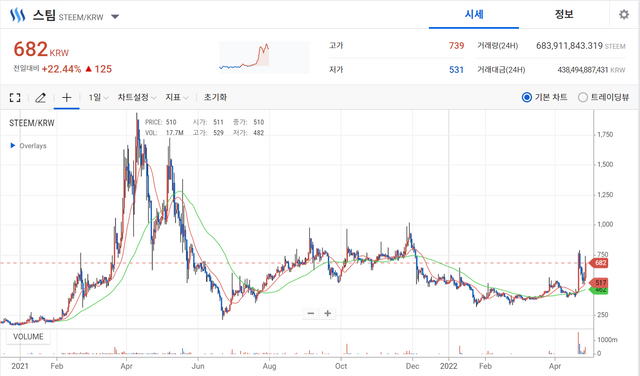Switch to the 정보 tab
Image resolution: width=640 pixels, height=376 pixels.
pos(564,15)
